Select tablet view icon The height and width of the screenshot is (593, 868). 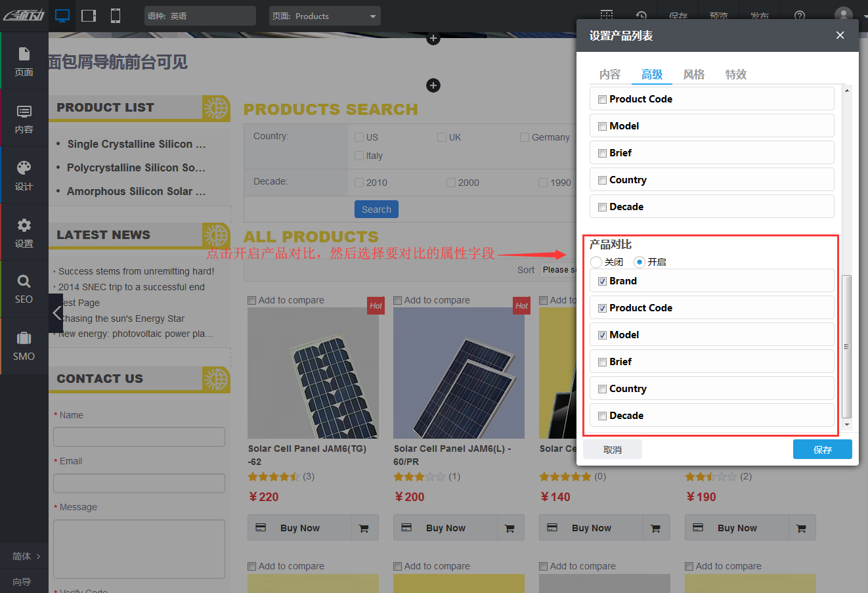[89, 16]
